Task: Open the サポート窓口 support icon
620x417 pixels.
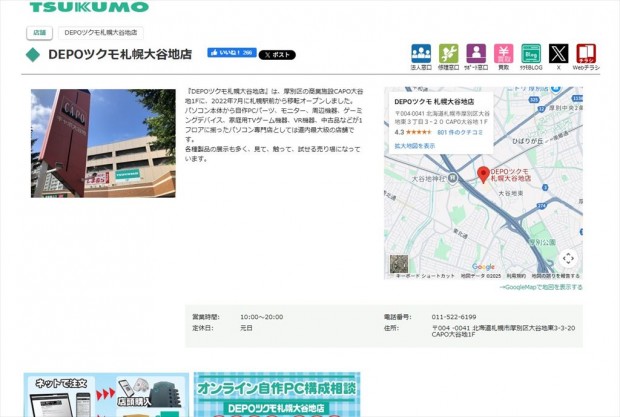Action: 476,57
